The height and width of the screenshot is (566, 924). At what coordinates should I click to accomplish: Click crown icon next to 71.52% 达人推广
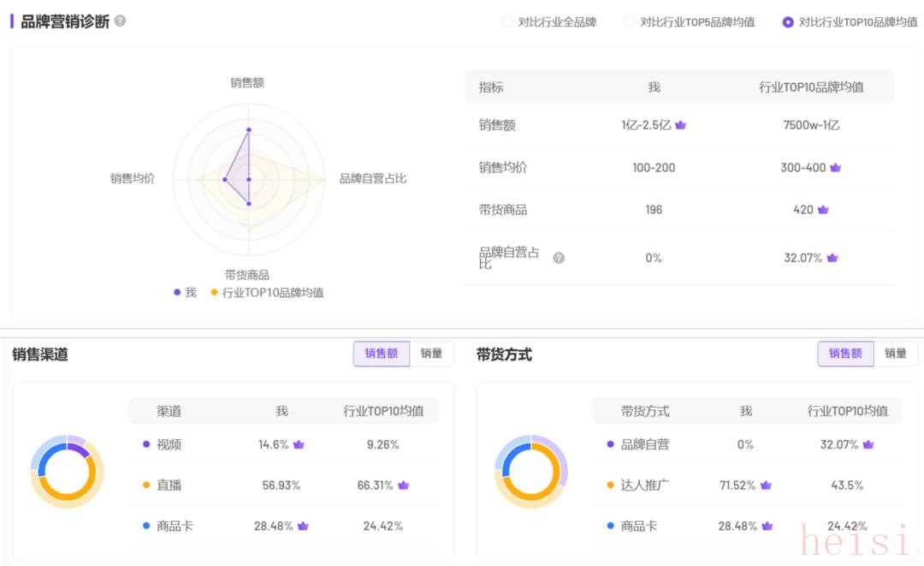click(x=766, y=486)
